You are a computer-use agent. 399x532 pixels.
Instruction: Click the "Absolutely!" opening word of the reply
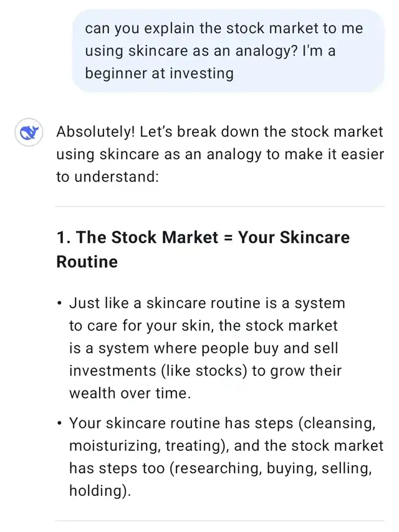[x=95, y=132]
